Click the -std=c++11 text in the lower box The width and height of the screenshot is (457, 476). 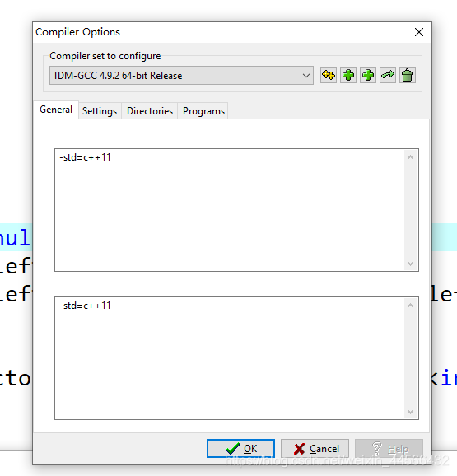pyautogui.click(x=86, y=306)
